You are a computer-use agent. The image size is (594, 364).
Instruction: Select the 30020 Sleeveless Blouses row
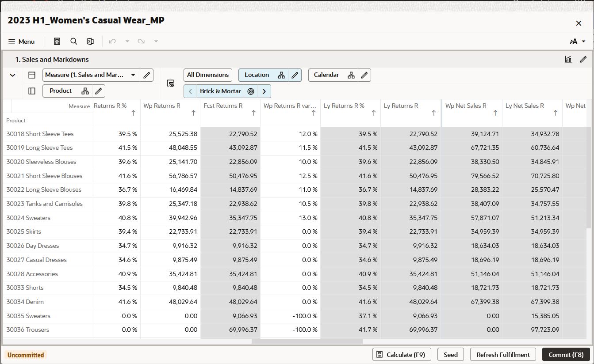click(x=48, y=162)
